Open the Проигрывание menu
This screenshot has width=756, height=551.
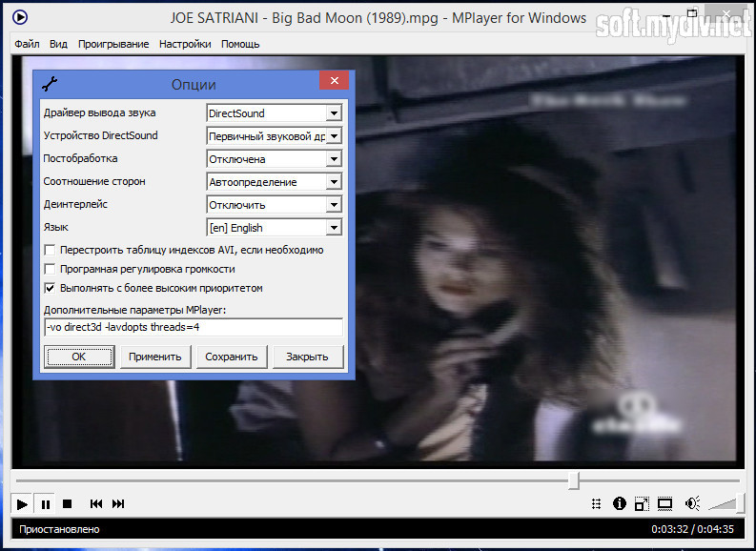113,44
